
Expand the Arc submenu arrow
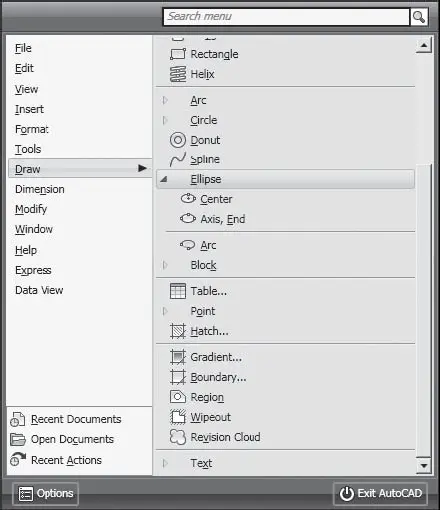point(165,100)
